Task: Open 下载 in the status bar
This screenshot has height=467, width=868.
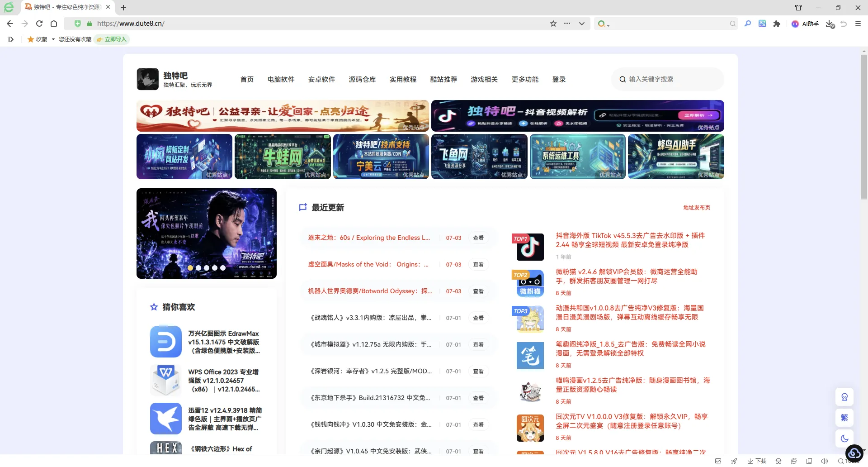Action: (x=757, y=461)
